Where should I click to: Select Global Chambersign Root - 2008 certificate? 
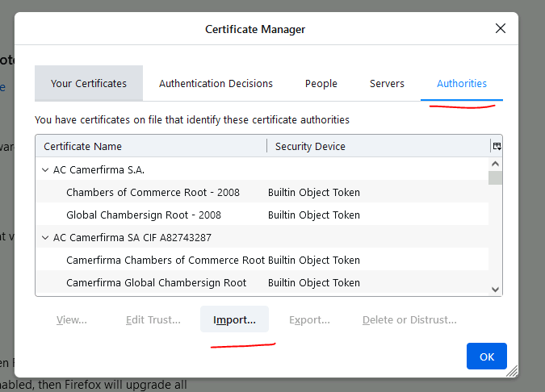[144, 215]
